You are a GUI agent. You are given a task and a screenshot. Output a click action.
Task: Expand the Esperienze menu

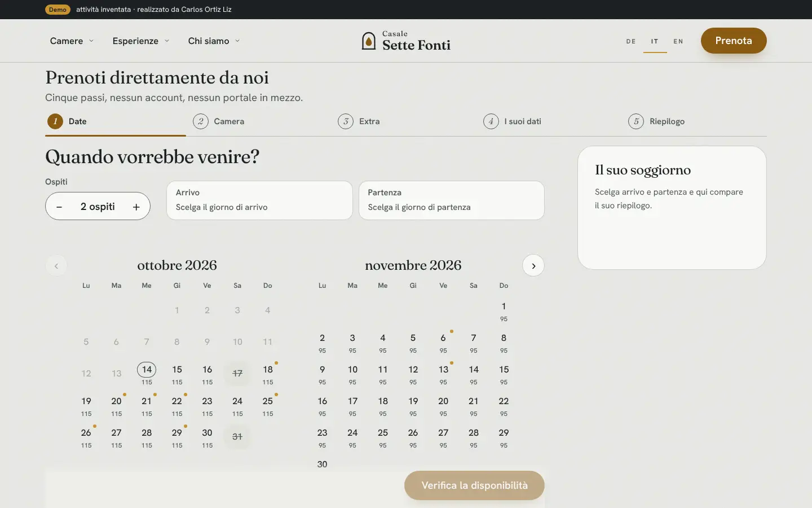click(x=141, y=41)
